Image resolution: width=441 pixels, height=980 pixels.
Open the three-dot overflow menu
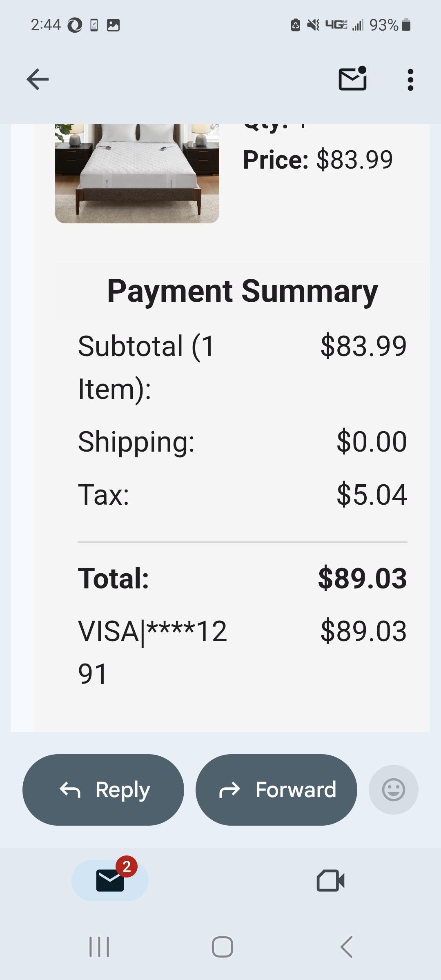pos(410,79)
